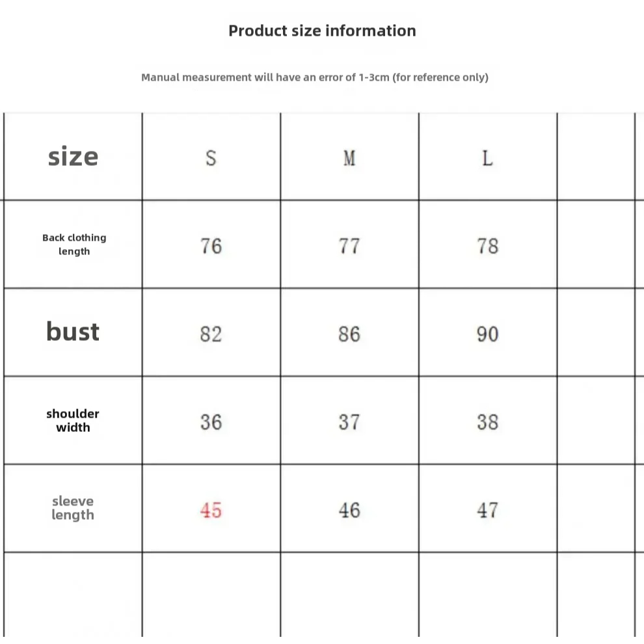Click sleeve length value 47
The width and height of the screenshot is (644, 644).
click(487, 510)
